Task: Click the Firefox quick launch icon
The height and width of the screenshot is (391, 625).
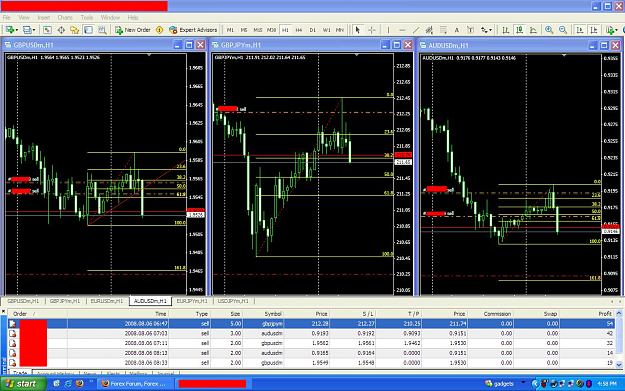Action: tap(79, 383)
